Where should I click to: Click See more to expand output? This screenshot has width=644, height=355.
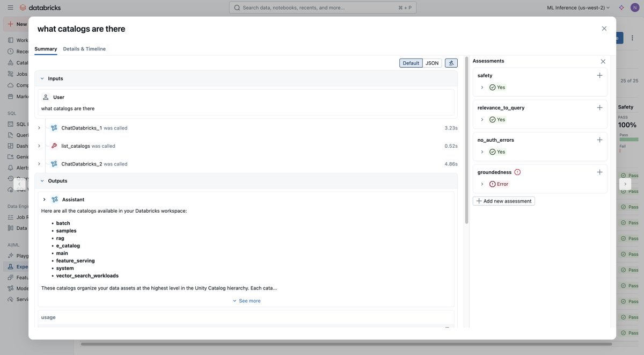[246, 301]
